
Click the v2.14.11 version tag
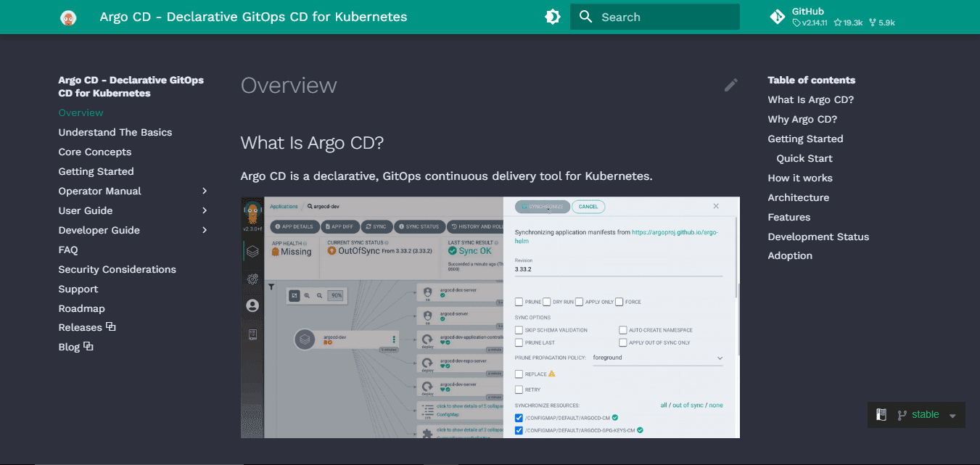coord(810,22)
